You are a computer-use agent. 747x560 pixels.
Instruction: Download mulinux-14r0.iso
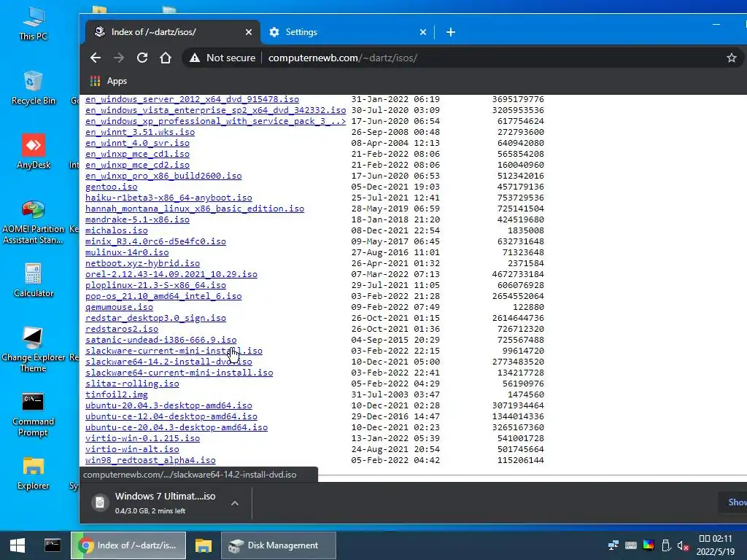pyautogui.click(x=127, y=252)
